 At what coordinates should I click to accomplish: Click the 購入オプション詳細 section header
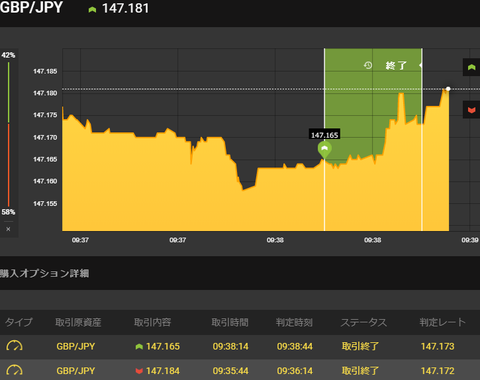(x=44, y=273)
